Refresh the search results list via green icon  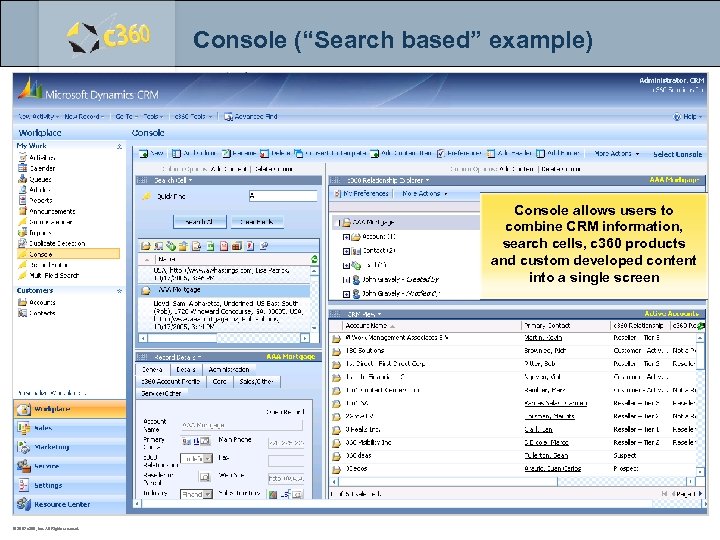pyautogui.click(x=314, y=259)
